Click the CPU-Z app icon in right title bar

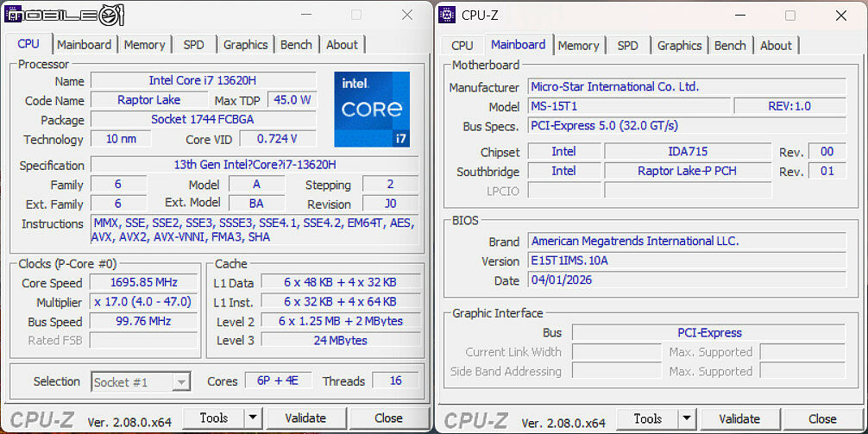point(447,15)
